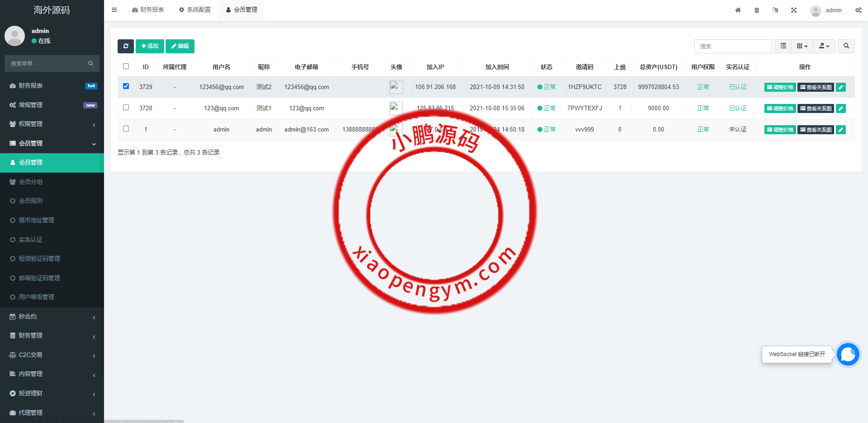Image resolution: width=868 pixels, height=423 pixels.
Task: Click 查看关系图 for user 3729
Action: [816, 87]
